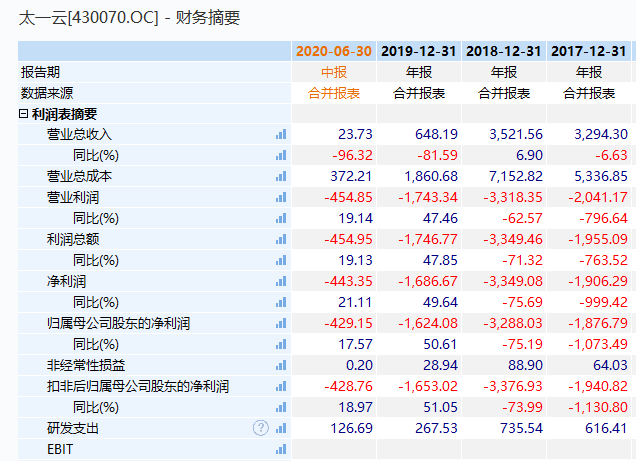Open chart icon for 研发支出 row
The image size is (636, 461).
[281, 428]
